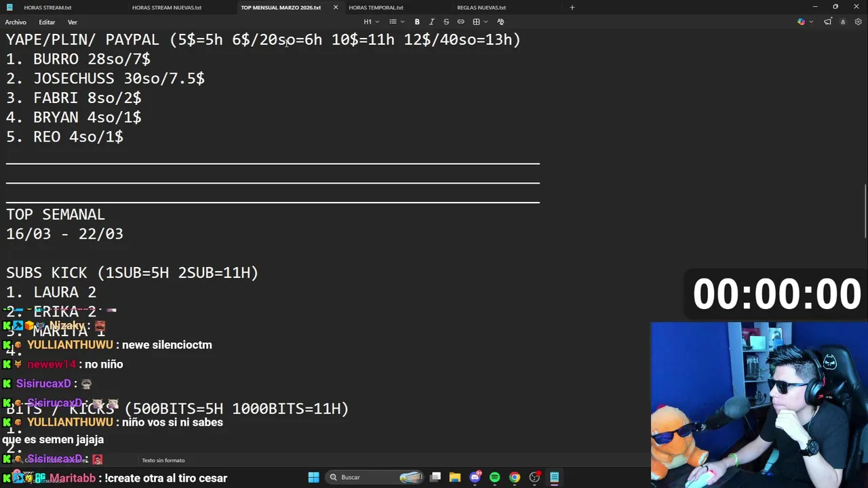Click the line '4. BRYAN 4so/1$'
This screenshot has width=868, height=488.
(x=74, y=117)
